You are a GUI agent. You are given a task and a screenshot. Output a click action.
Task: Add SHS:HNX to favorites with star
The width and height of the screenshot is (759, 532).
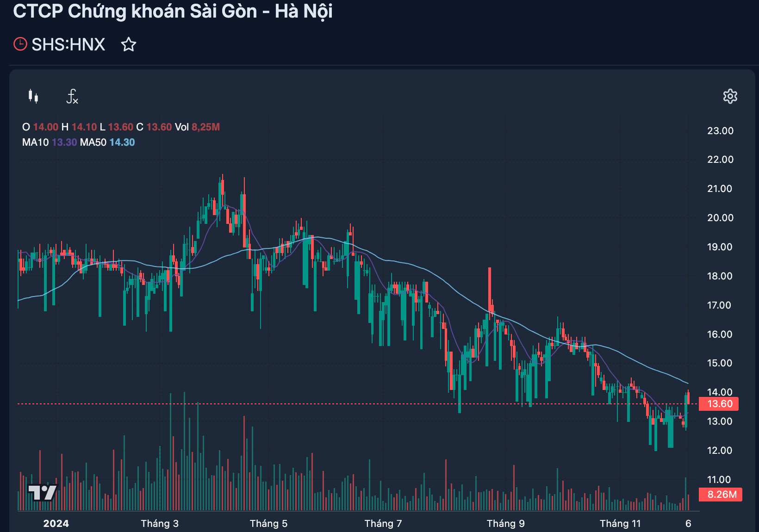[x=128, y=44]
